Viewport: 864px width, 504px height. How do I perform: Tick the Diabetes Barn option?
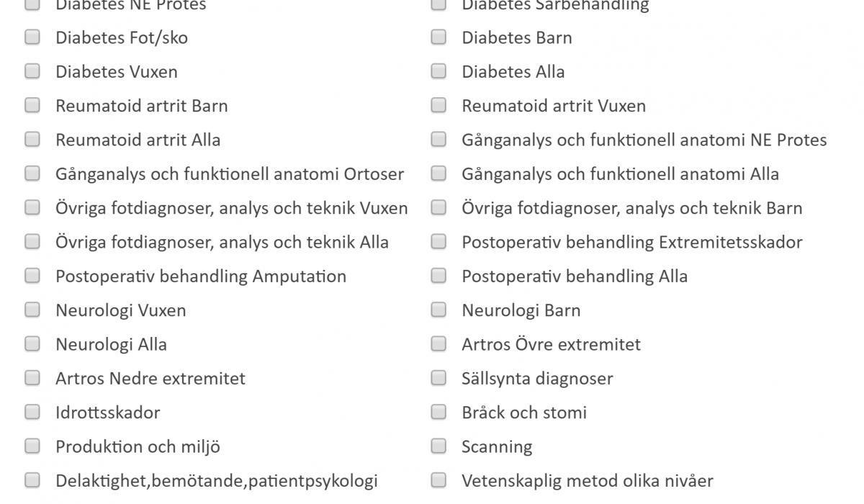438,37
